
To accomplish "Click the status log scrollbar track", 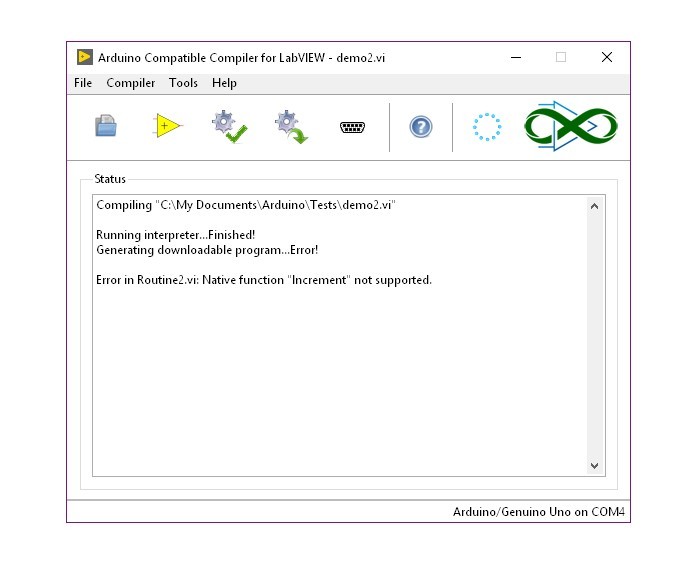I will pos(595,336).
